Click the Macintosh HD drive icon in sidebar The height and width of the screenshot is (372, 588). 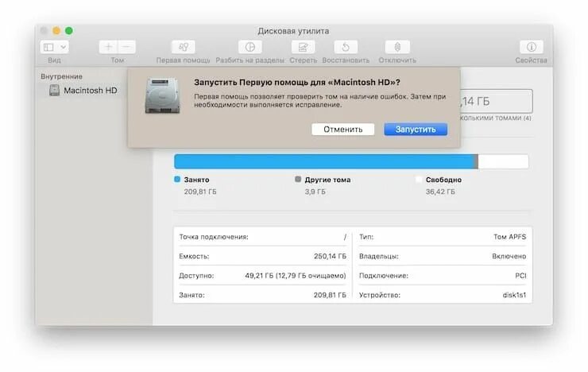(54, 91)
